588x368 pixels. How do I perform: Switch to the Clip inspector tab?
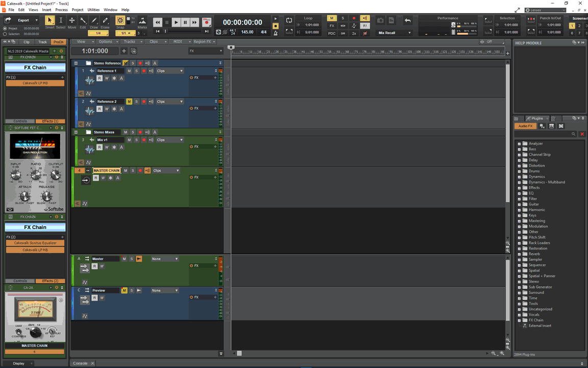[27, 42]
